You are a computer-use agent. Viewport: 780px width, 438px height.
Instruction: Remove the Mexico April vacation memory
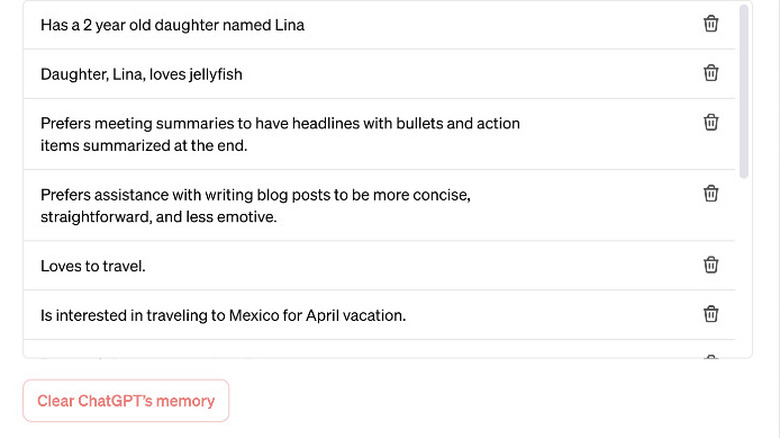[x=711, y=314]
